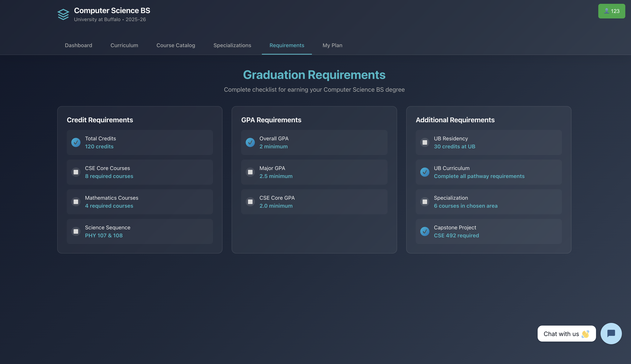Mark Science Sequence as complete
Image resolution: width=631 pixels, height=364 pixels.
point(76,231)
